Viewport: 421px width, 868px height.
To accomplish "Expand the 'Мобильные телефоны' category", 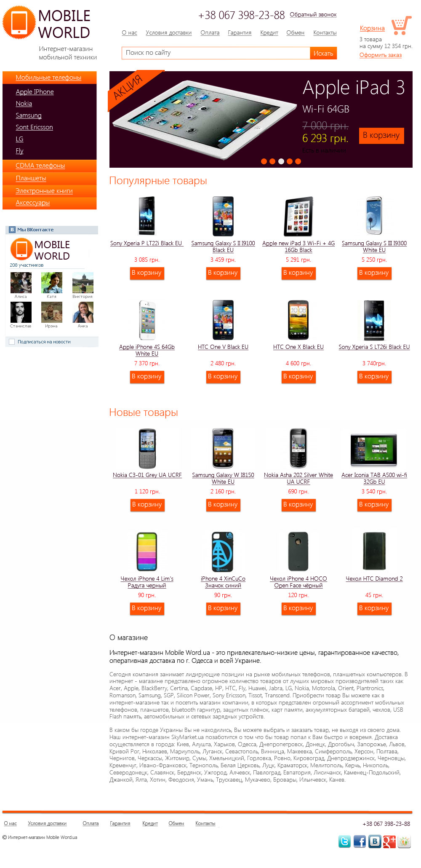I will click(48, 78).
